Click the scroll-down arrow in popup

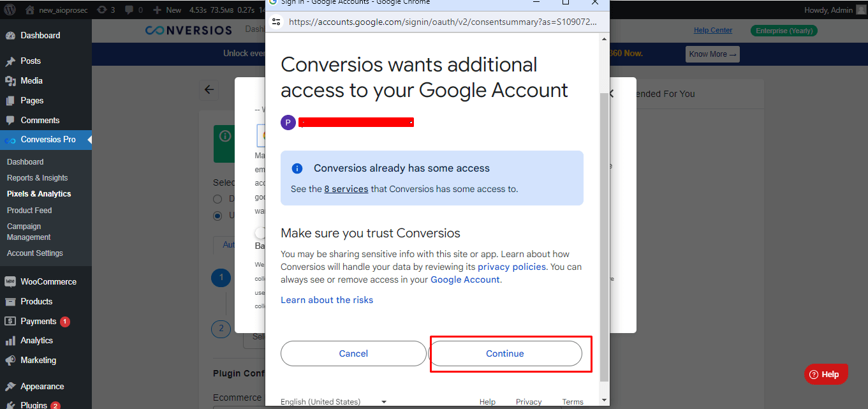tap(604, 401)
